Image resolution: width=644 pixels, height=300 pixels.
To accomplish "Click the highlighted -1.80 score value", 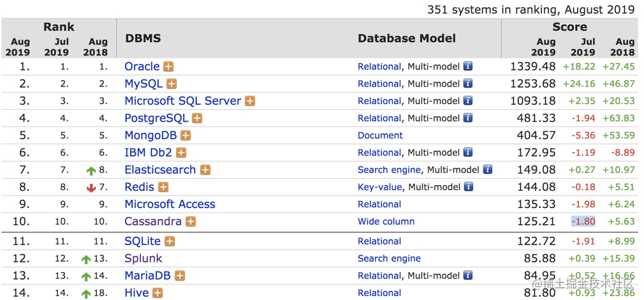I will (x=583, y=222).
